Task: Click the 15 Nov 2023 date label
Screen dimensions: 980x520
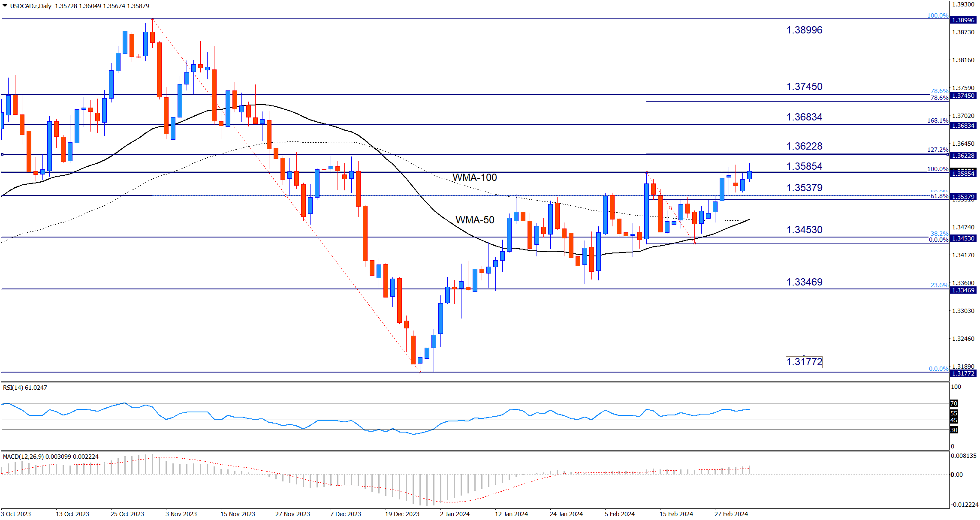Action: pos(238,514)
